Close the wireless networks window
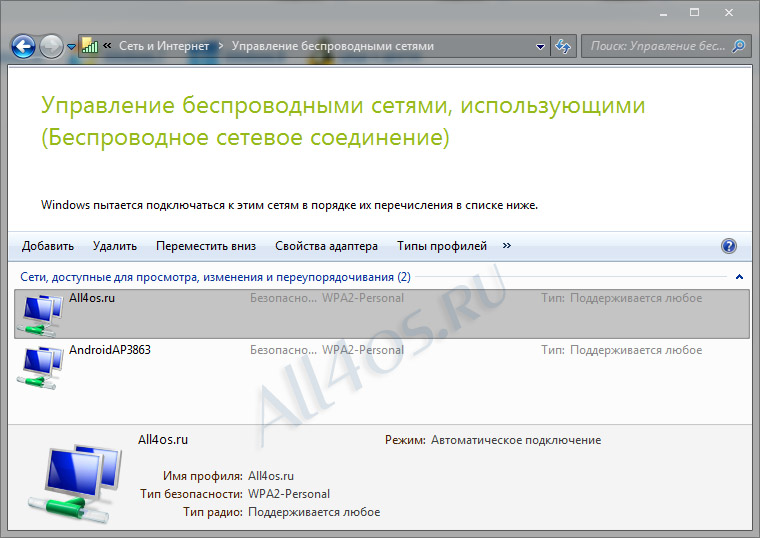Image resolution: width=760 pixels, height=538 pixels. tap(729, 13)
